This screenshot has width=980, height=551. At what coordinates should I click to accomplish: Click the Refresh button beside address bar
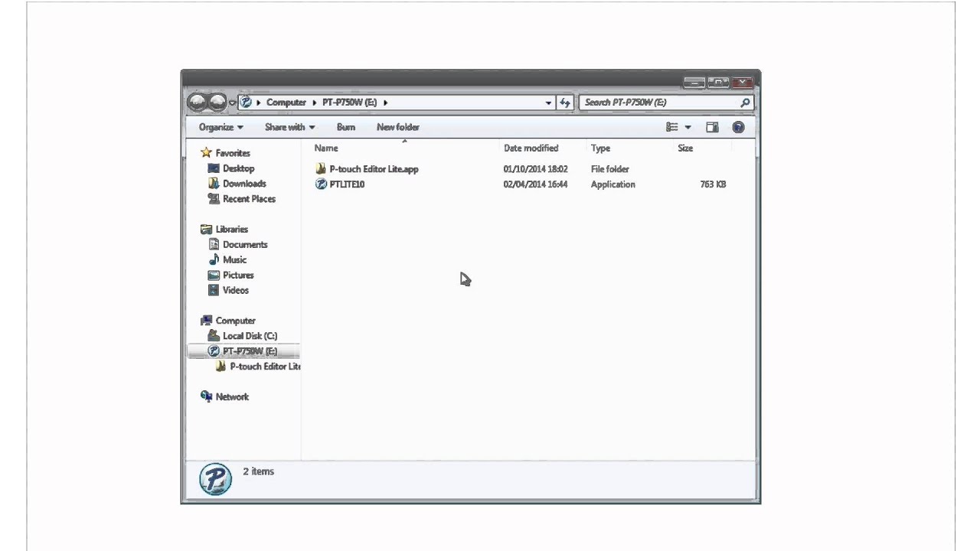tap(566, 103)
